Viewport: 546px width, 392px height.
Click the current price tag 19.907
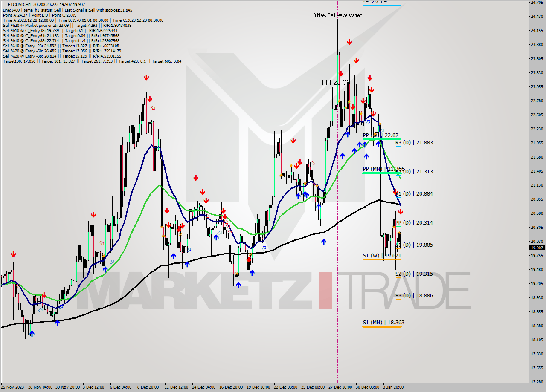537,248
